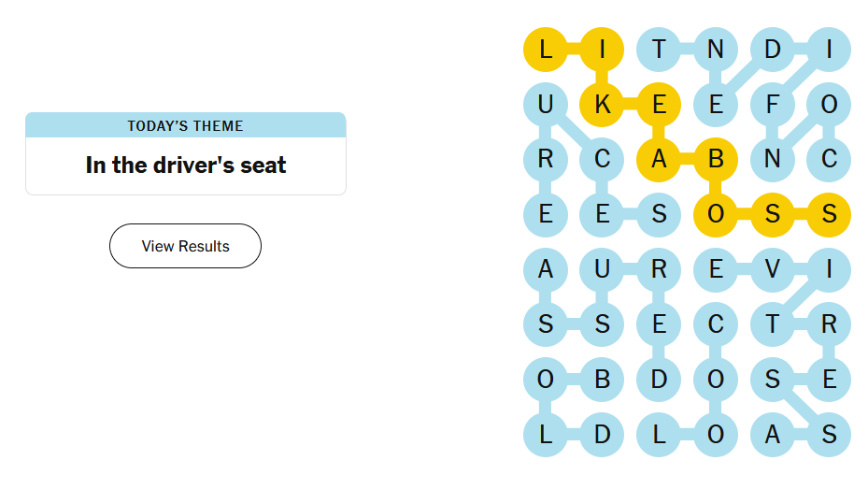
Task: Select the blue letter B tile
Action: coord(602,380)
